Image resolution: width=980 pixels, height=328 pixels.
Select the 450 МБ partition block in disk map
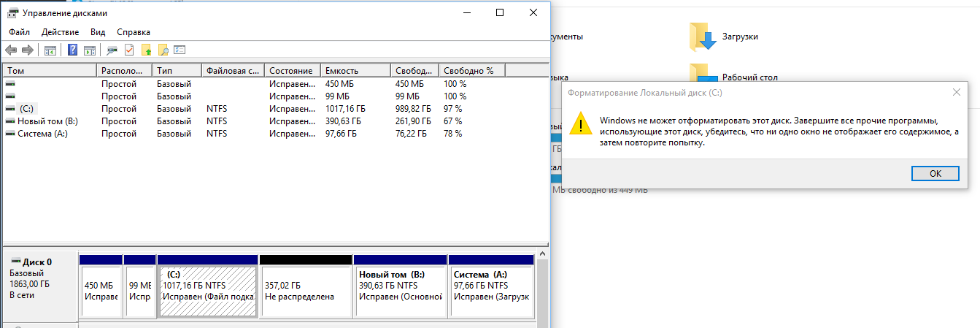pos(100,286)
